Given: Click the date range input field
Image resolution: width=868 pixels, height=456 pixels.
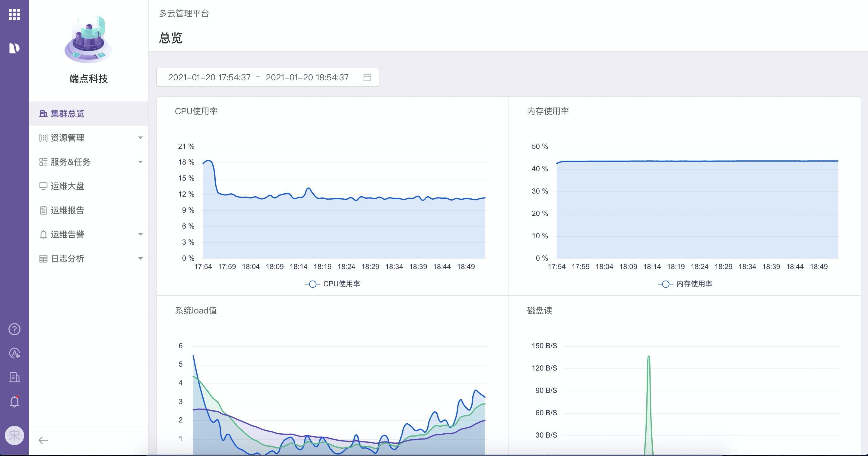Looking at the screenshot, I should point(259,77).
